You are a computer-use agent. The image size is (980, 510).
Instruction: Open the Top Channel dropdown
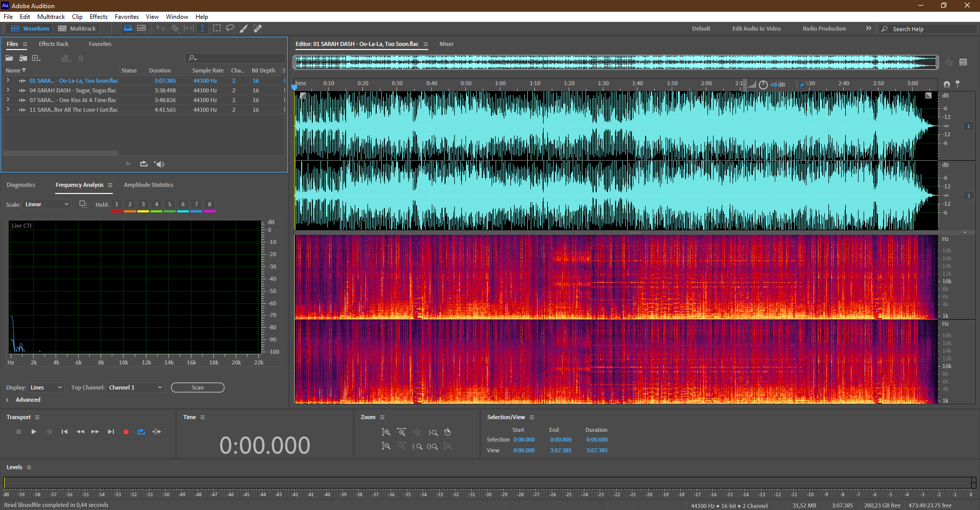135,387
